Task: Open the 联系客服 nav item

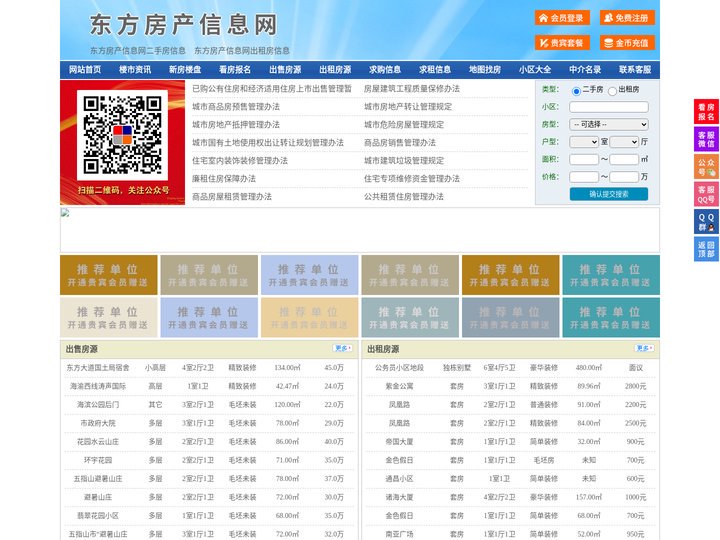Action: (635, 70)
